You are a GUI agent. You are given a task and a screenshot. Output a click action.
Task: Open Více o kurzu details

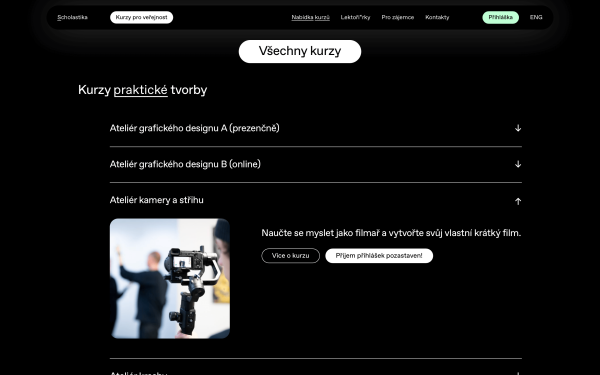pyautogui.click(x=290, y=256)
